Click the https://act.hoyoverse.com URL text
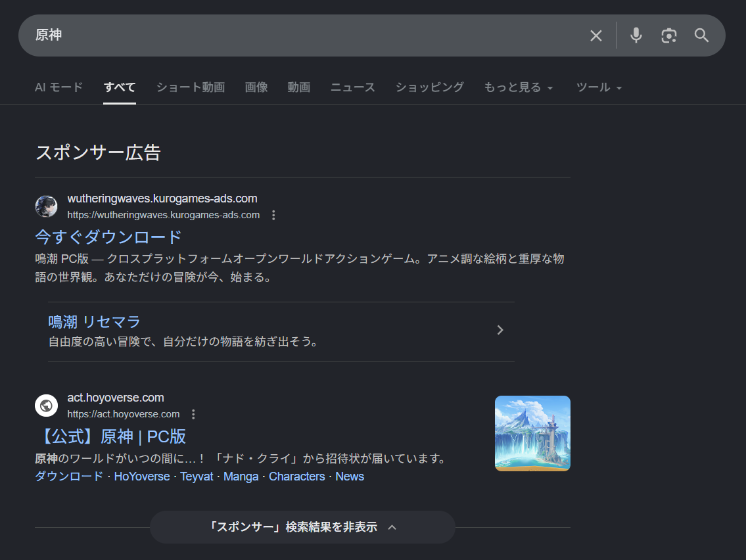The image size is (746, 560). 124,414
